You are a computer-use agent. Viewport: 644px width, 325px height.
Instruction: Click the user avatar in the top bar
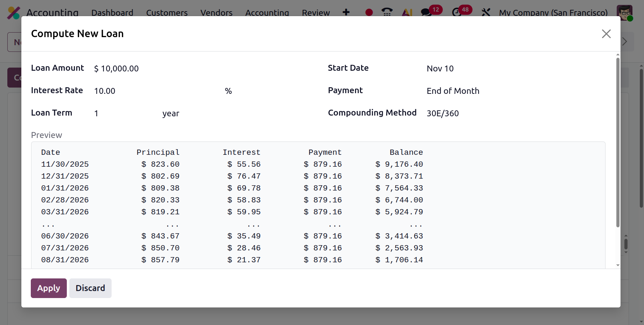point(624,13)
